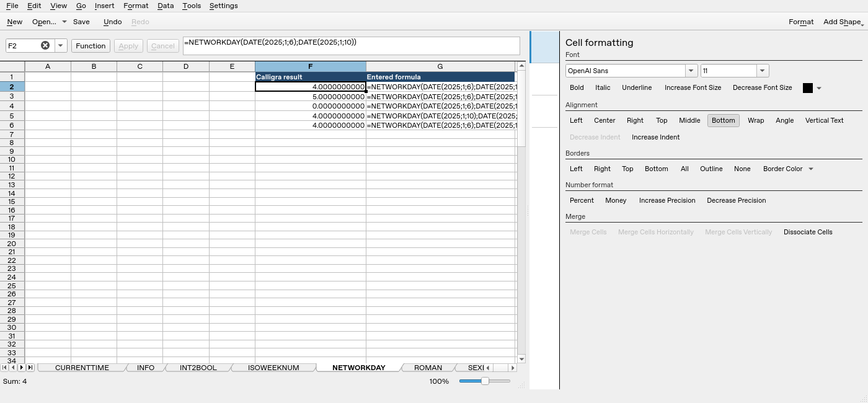Image resolution: width=868 pixels, height=403 pixels.
Task: Open the Data menu
Action: 166,6
